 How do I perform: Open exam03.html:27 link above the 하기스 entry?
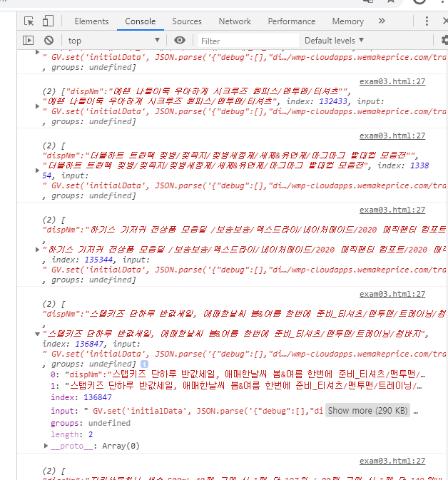392,210
